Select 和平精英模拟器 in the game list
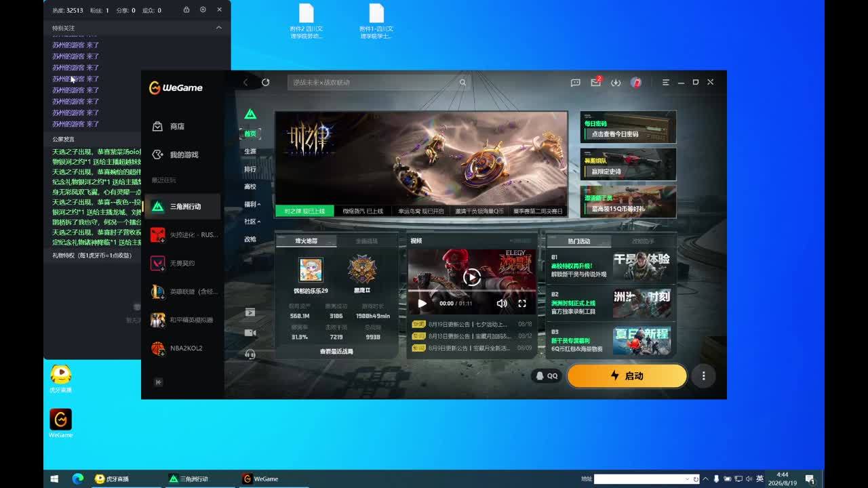The height and width of the screenshot is (488, 868). (x=182, y=320)
